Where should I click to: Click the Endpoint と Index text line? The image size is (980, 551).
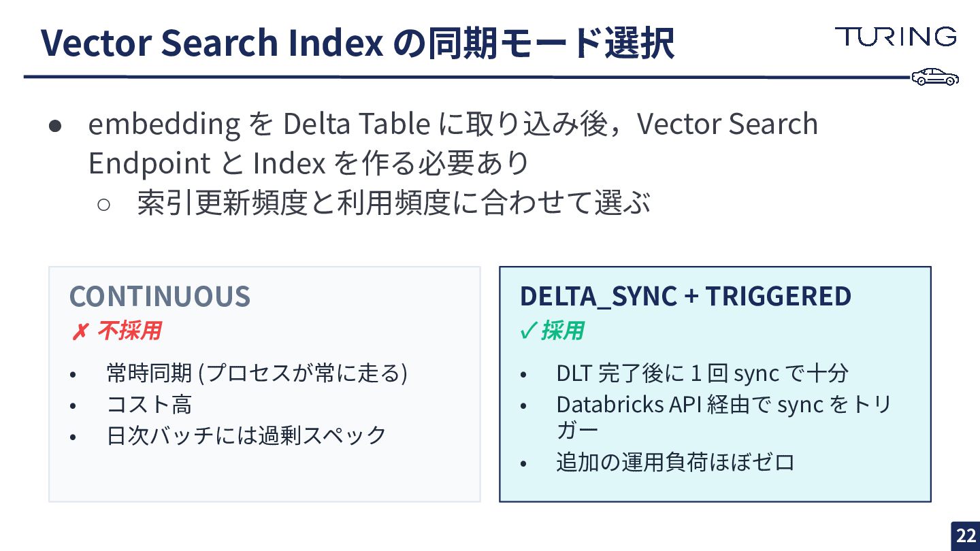pyautogui.click(x=309, y=163)
